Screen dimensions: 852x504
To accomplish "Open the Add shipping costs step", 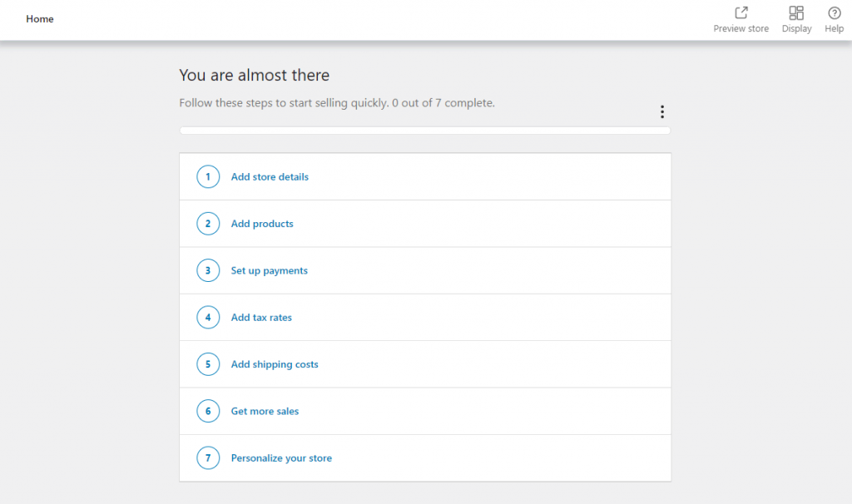I will (275, 364).
